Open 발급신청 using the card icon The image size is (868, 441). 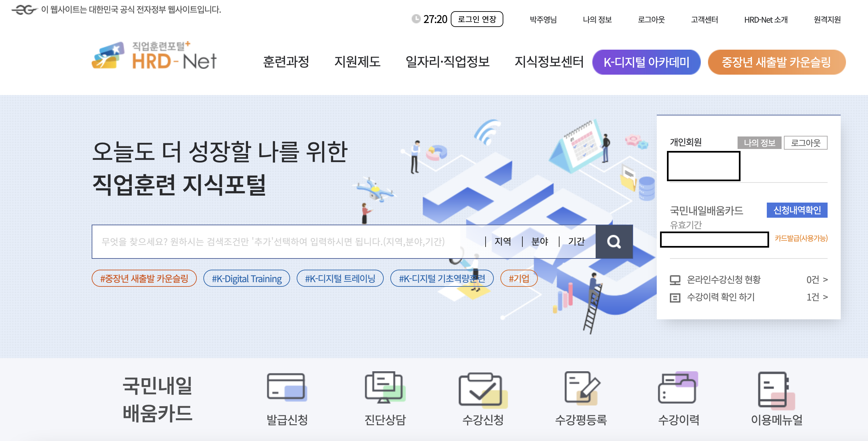point(287,388)
